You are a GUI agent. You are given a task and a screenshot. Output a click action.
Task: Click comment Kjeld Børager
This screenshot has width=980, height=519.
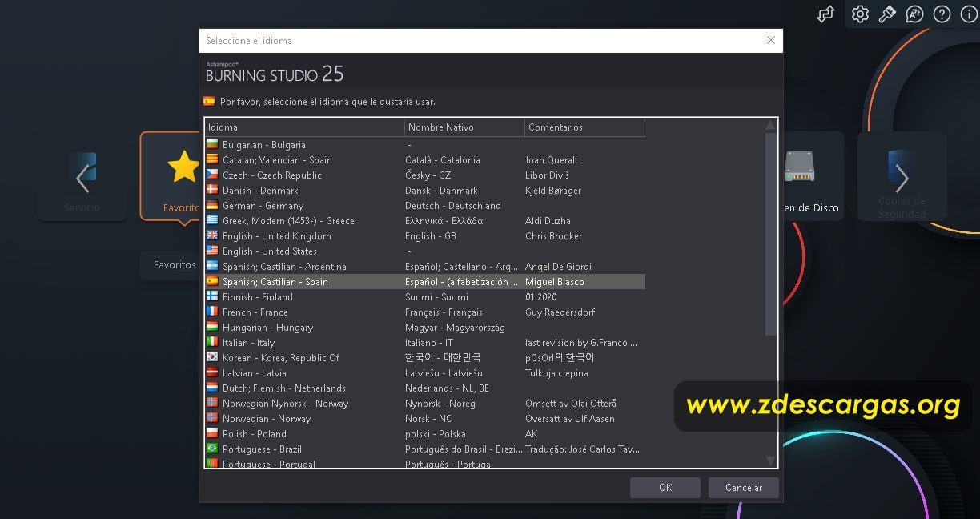553,191
